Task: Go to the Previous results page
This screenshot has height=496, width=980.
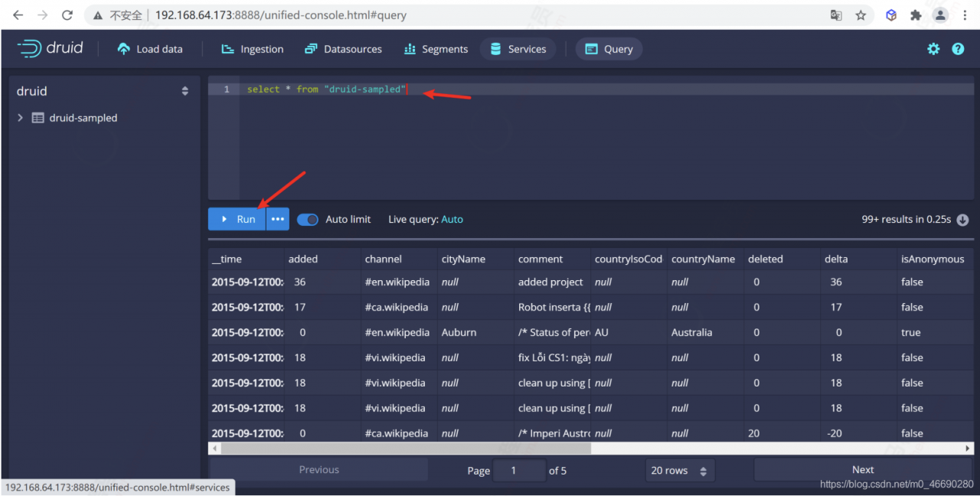Action: [x=318, y=470]
